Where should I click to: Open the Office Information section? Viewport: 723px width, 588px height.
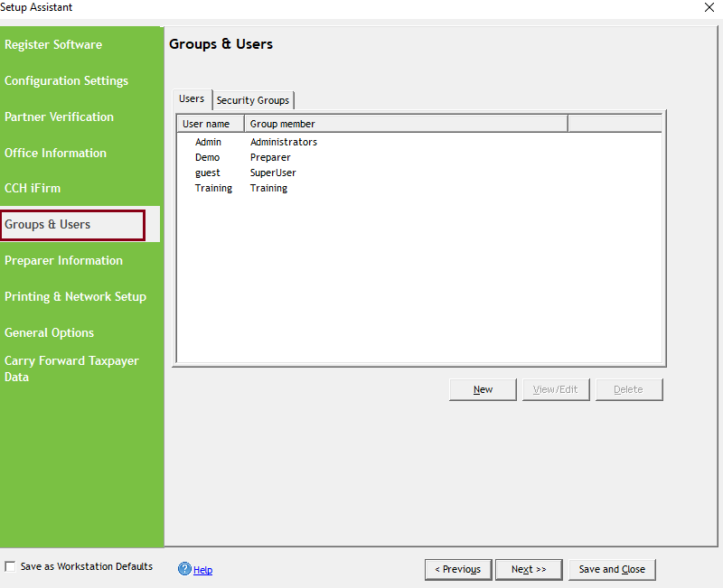coord(54,153)
